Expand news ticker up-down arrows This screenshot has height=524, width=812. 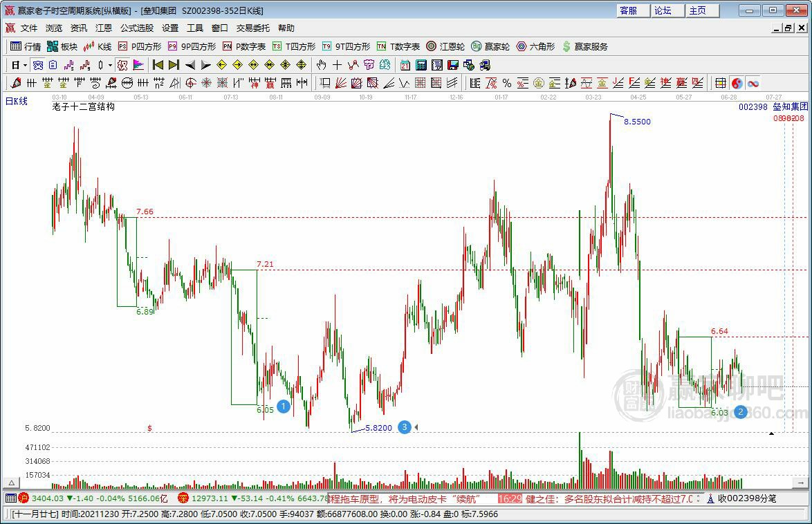pos(698,498)
